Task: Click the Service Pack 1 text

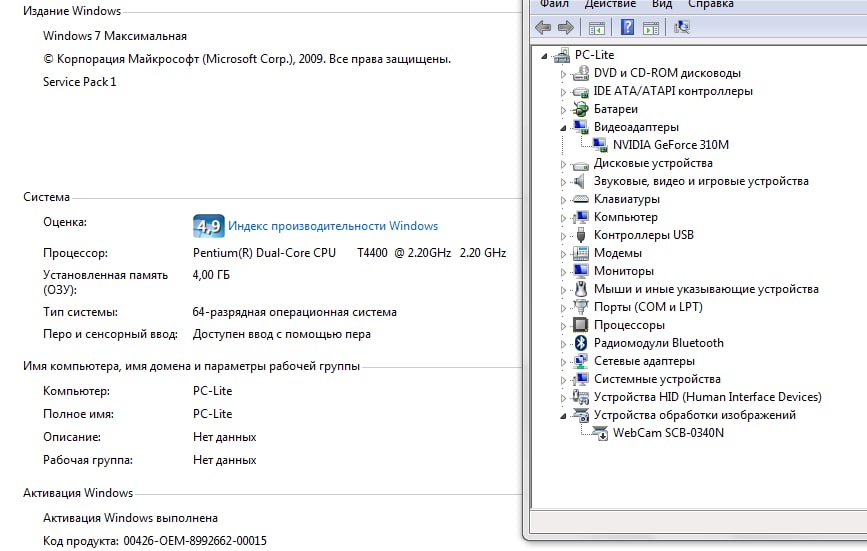Action: pyautogui.click(x=80, y=82)
